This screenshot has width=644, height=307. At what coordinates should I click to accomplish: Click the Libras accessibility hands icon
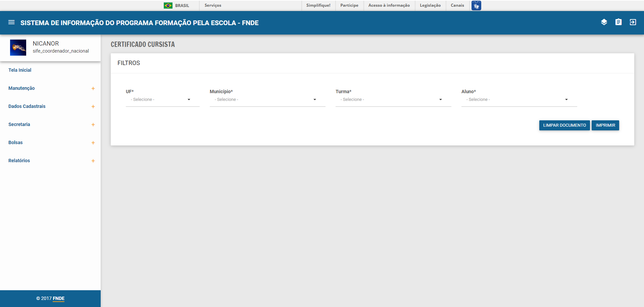pos(476,5)
